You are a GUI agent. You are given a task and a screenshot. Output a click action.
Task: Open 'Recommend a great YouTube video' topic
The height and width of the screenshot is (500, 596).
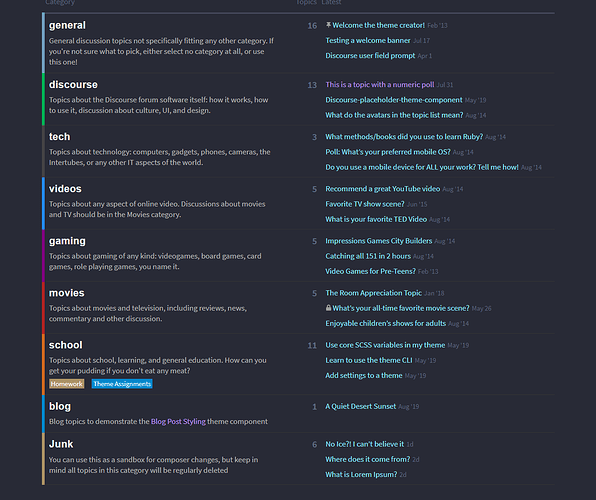[383, 189]
